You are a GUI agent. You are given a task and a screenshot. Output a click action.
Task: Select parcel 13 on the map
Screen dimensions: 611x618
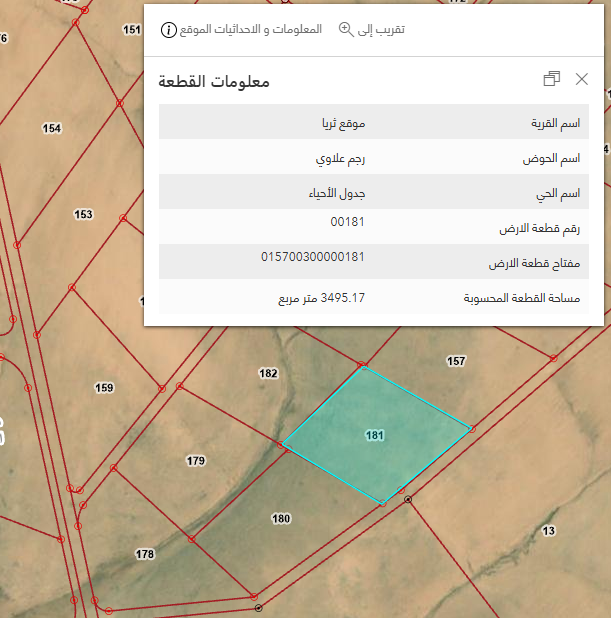(x=549, y=531)
